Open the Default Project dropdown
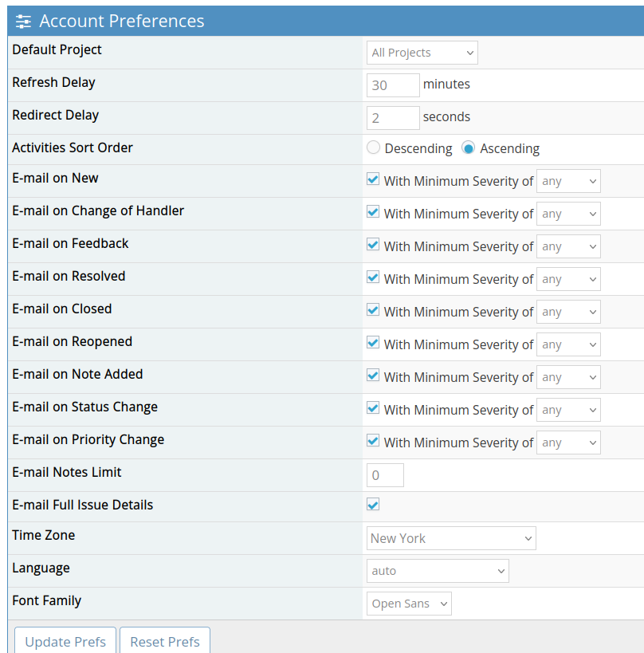 tap(422, 52)
